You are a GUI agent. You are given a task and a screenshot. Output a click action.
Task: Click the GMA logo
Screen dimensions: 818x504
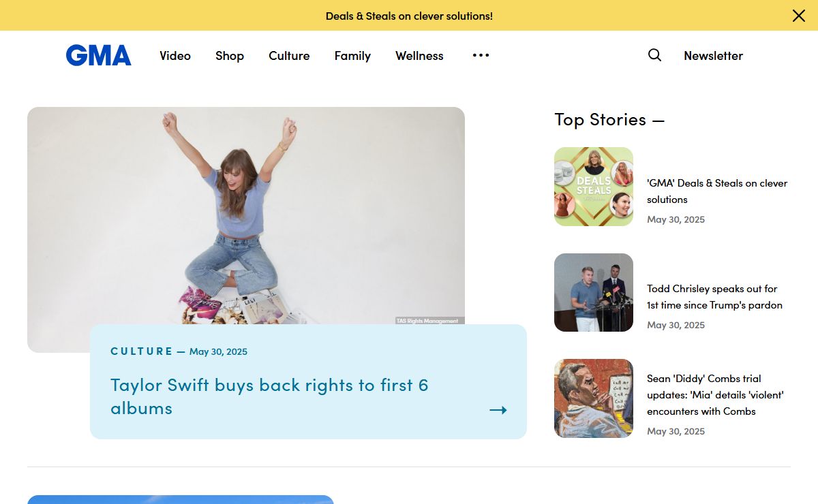coord(98,55)
